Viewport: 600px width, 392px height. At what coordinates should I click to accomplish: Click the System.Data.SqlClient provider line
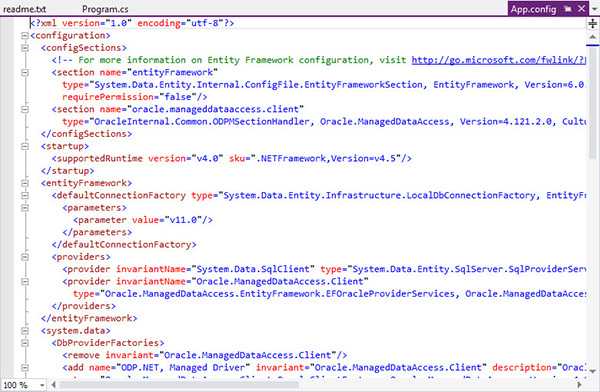[324, 269]
